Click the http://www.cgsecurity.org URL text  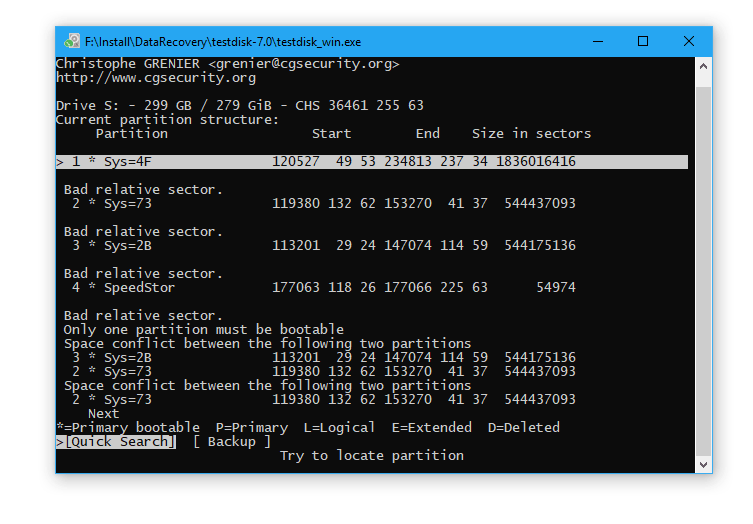pos(156,78)
